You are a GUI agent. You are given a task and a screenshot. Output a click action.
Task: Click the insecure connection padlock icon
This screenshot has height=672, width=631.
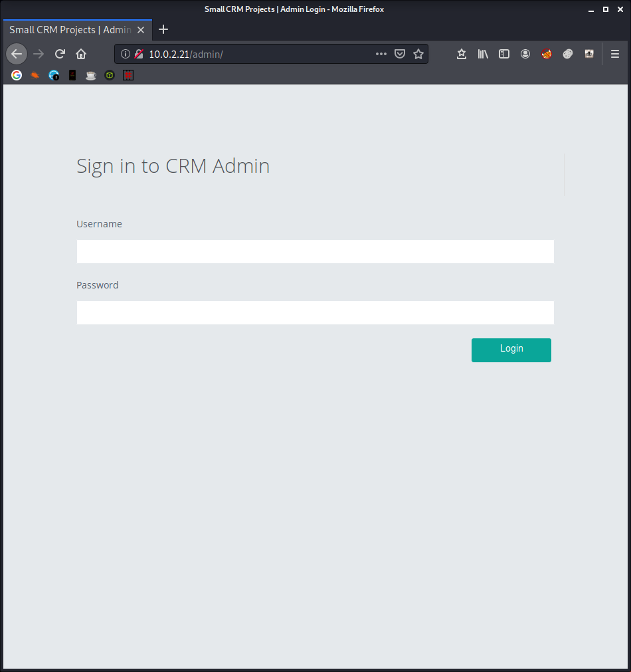139,54
